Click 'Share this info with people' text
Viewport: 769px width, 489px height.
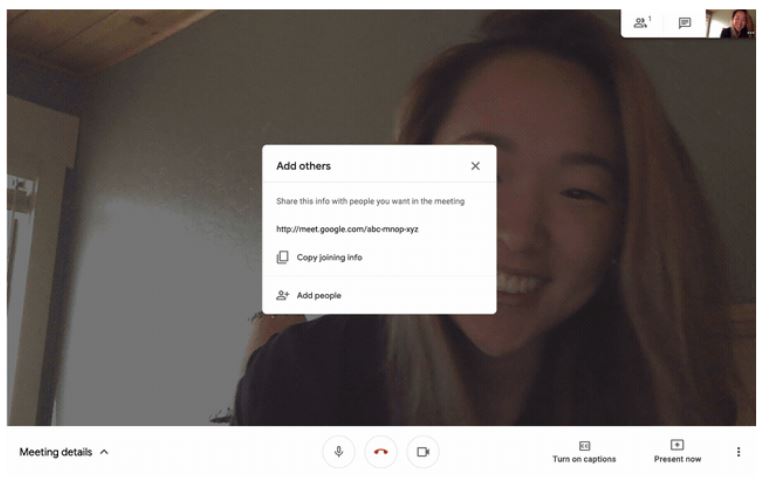pyautogui.click(x=370, y=201)
